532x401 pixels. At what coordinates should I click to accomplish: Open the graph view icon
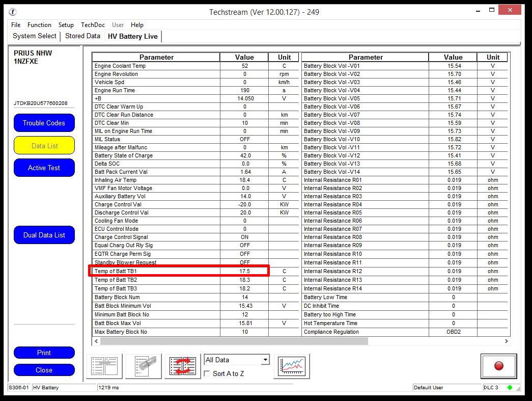tap(291, 366)
